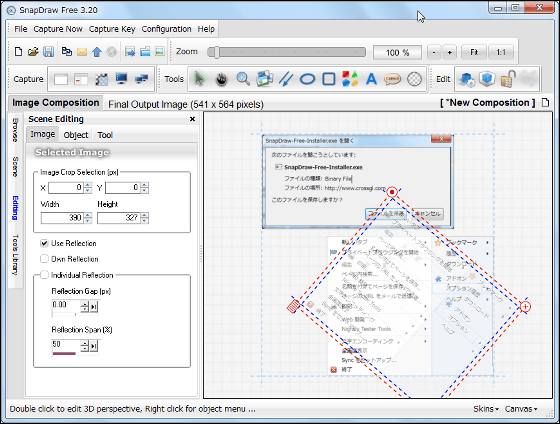
Task: Open the colored shapes library tool
Action: 350,79
